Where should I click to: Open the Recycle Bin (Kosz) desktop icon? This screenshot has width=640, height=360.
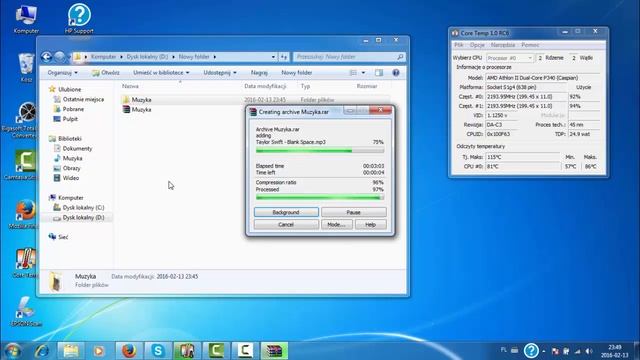(x=26, y=67)
